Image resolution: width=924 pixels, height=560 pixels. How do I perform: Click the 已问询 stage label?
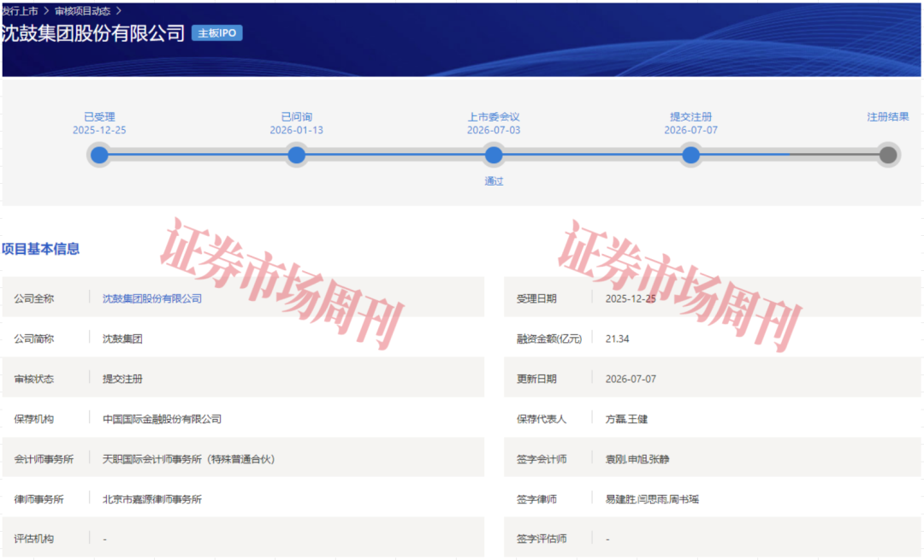tap(296, 116)
